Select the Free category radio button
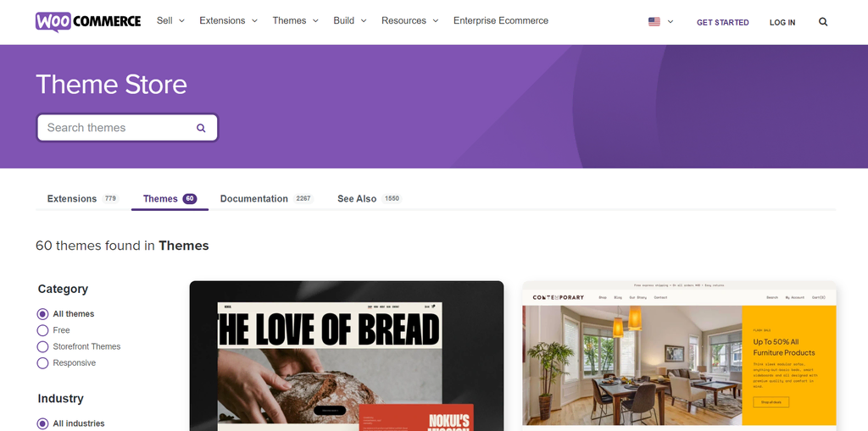 [x=42, y=330]
